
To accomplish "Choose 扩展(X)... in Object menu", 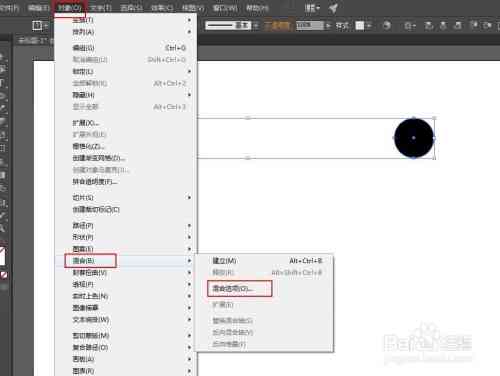I will click(x=126, y=123).
